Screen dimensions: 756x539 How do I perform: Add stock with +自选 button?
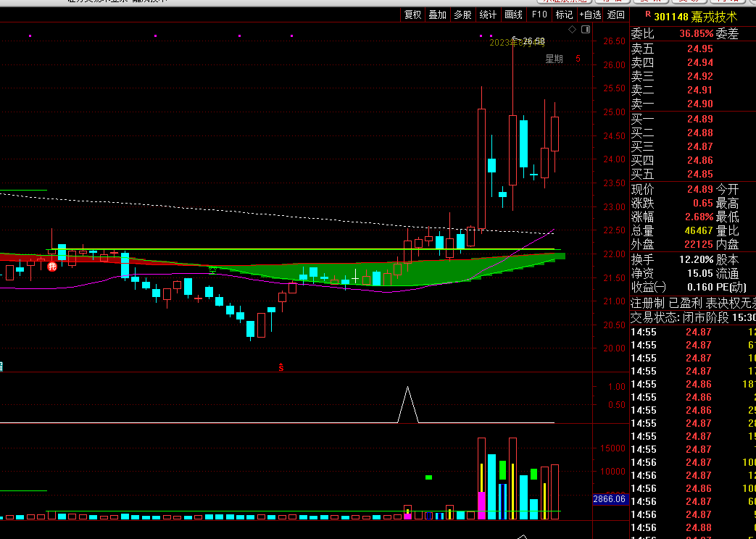coord(591,15)
